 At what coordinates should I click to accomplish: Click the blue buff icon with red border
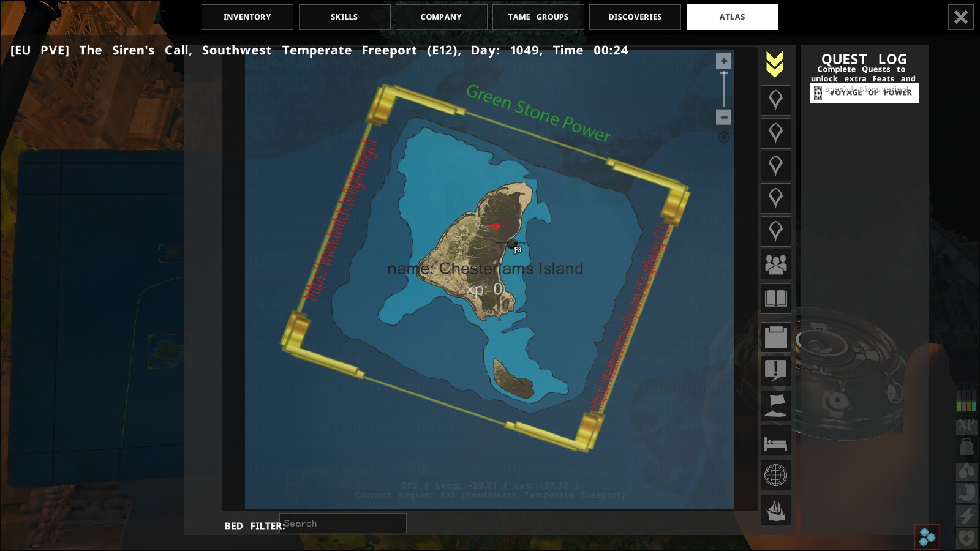tap(927, 537)
